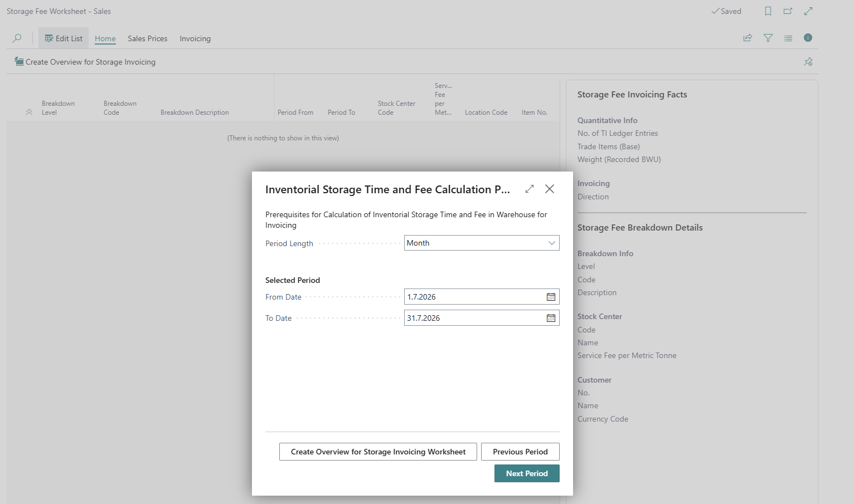The image size is (854, 504).
Task: Click Service Fee per Metric Tonne label
Action: coord(627,355)
